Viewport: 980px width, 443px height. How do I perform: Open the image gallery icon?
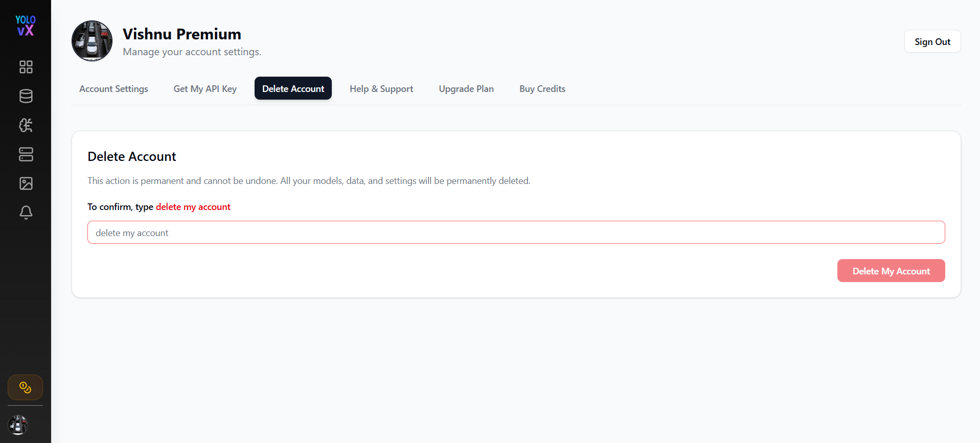point(26,183)
